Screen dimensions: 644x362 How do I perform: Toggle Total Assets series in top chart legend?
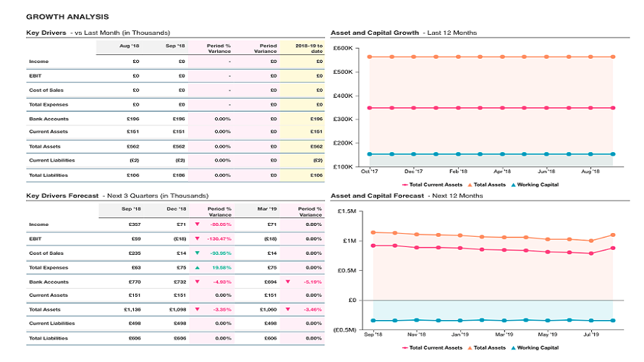pos(487,185)
